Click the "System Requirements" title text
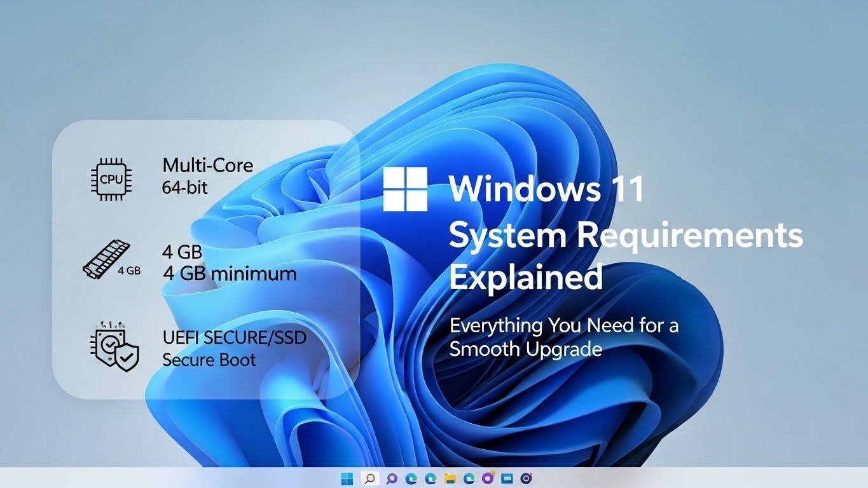This screenshot has width=868, height=488. click(x=626, y=236)
